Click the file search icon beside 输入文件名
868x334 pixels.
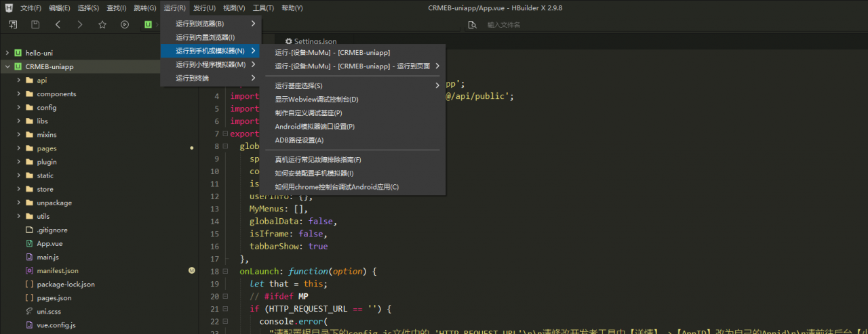pyautogui.click(x=473, y=24)
